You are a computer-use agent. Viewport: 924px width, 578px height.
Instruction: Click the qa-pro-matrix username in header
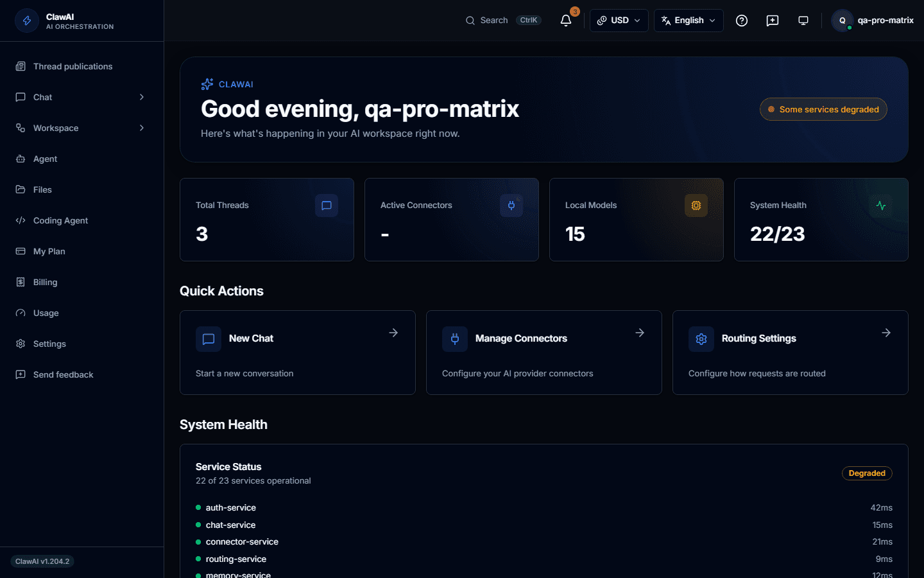click(x=886, y=21)
